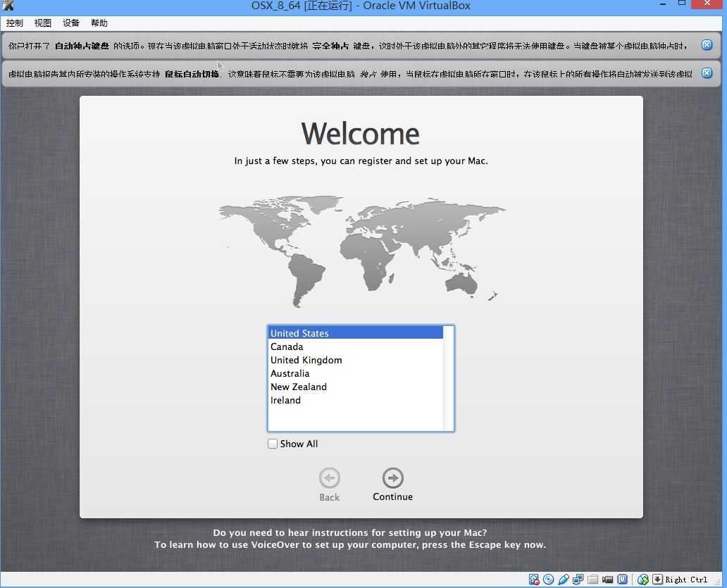This screenshot has height=588, width=727.
Task: Open the 帮助 menu
Action: [x=99, y=23]
